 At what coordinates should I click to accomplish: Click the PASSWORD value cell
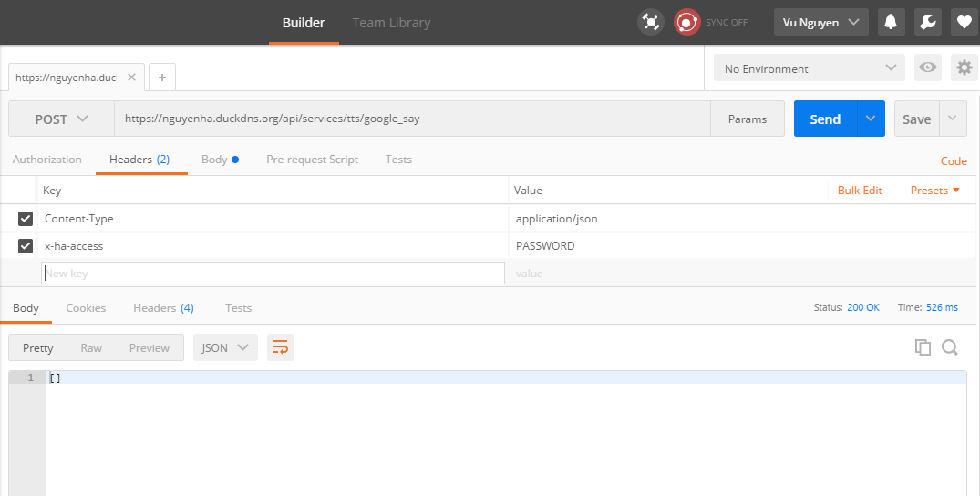(742, 246)
